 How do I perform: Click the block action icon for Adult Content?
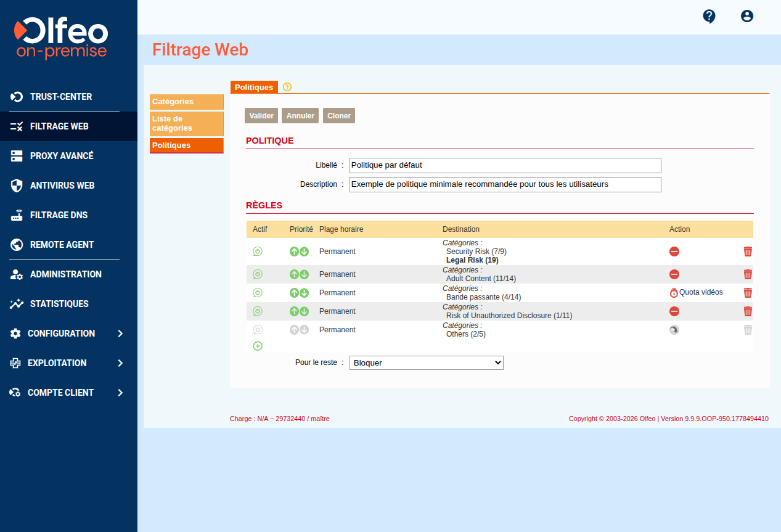coord(674,274)
